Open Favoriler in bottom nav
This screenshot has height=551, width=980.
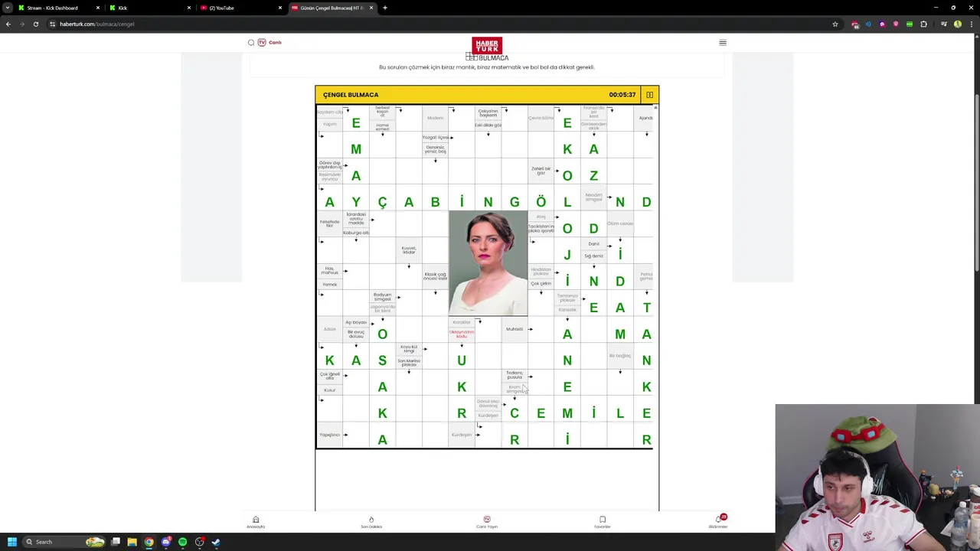coord(603,522)
